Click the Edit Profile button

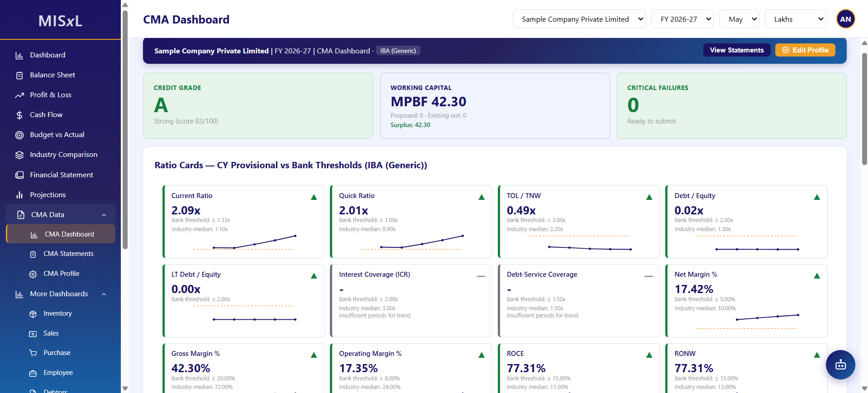[805, 50]
